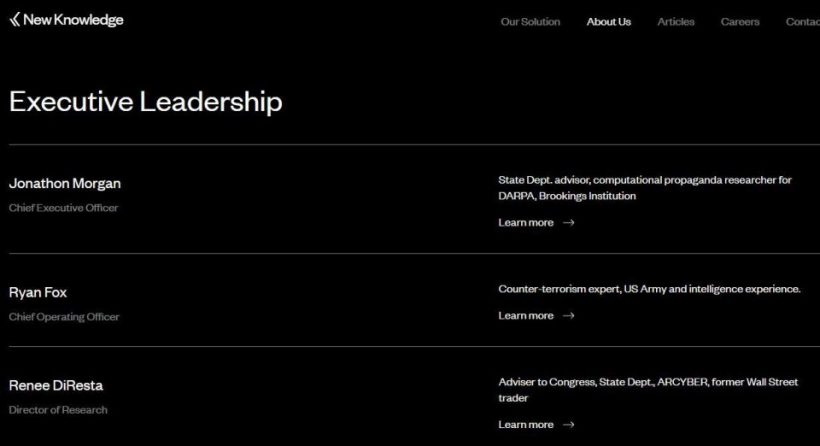
Task: Click arrow icon beside Renee DiResta's Learn more
Action: coord(569,425)
